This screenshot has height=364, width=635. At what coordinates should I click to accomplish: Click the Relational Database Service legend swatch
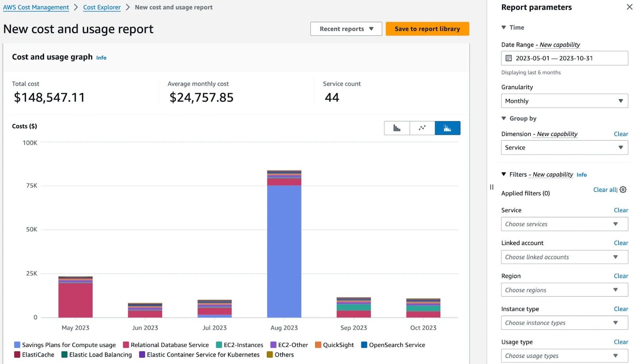(x=125, y=345)
